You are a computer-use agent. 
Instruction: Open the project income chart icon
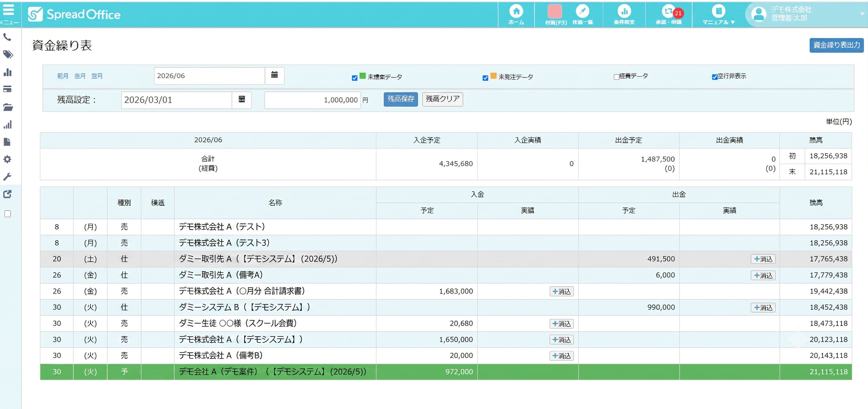pos(624,11)
